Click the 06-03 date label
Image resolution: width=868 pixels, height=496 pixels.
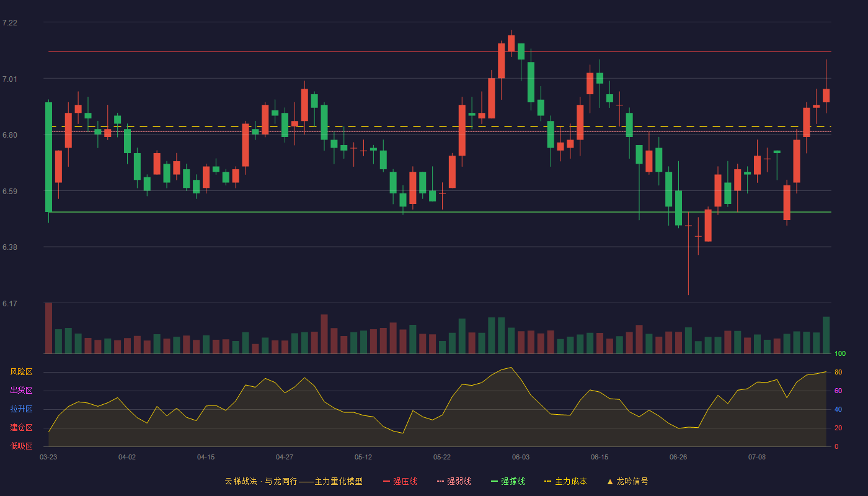coord(521,457)
